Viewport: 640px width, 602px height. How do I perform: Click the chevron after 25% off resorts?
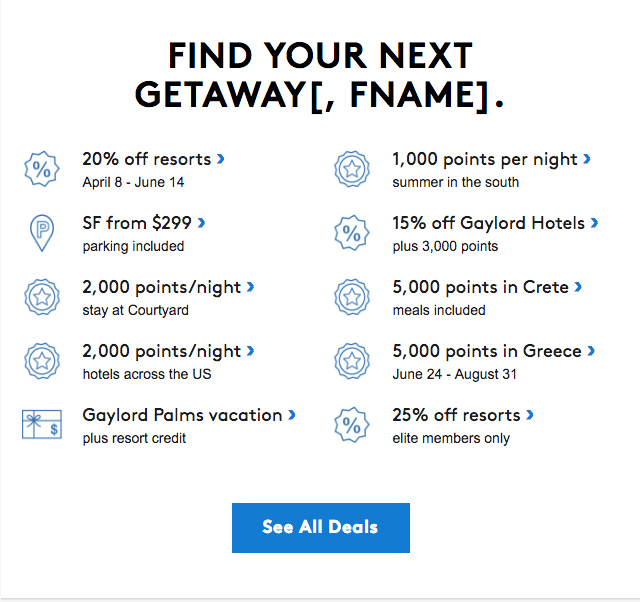click(x=530, y=415)
